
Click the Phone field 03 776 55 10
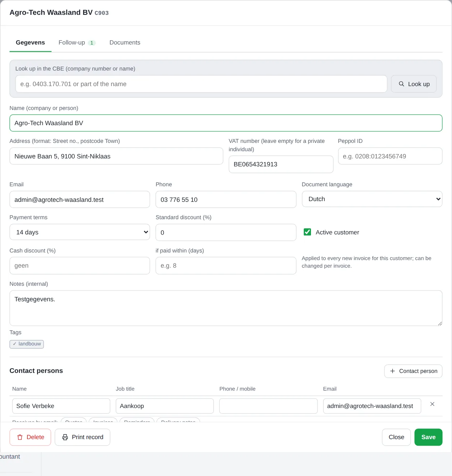click(226, 200)
